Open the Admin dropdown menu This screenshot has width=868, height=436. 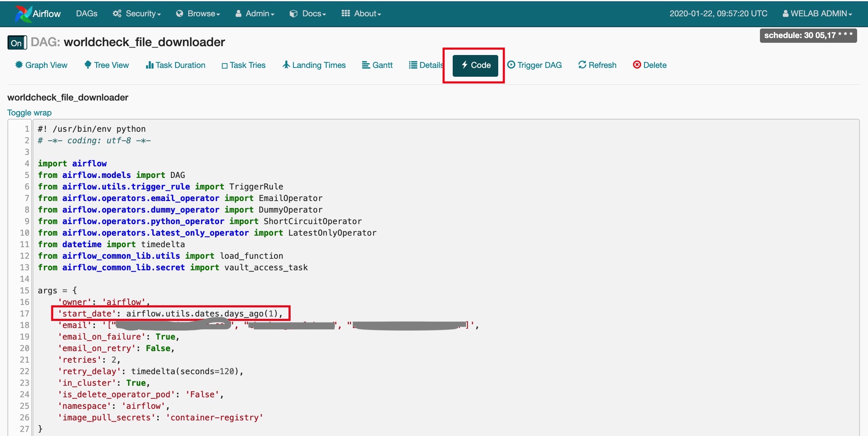255,14
